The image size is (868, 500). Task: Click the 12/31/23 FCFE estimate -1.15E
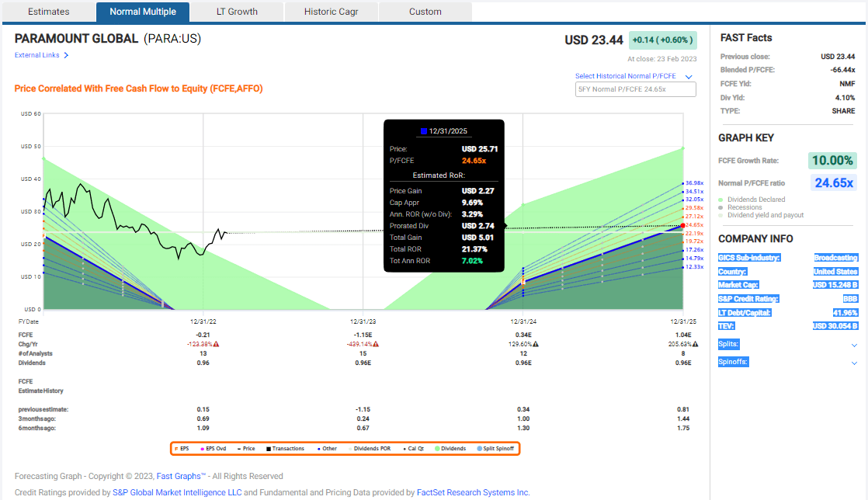(x=363, y=335)
